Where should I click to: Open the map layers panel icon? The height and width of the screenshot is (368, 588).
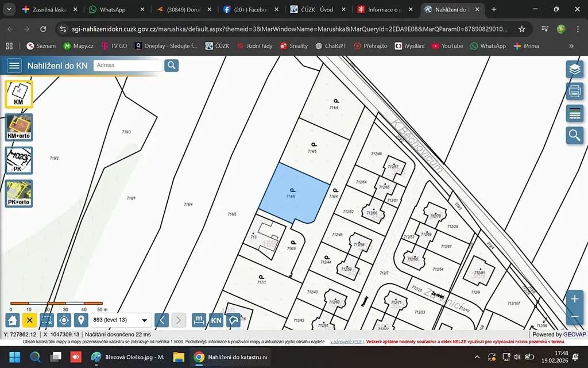click(574, 69)
